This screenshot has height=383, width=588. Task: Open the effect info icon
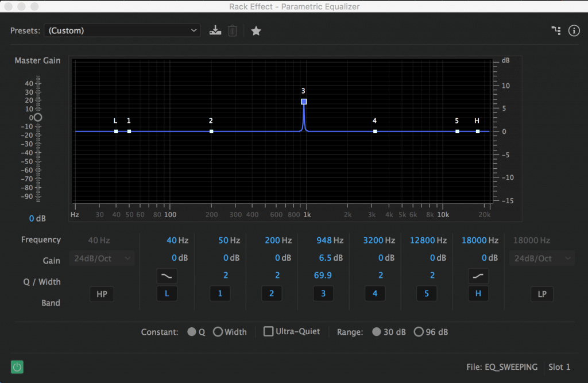[574, 30]
